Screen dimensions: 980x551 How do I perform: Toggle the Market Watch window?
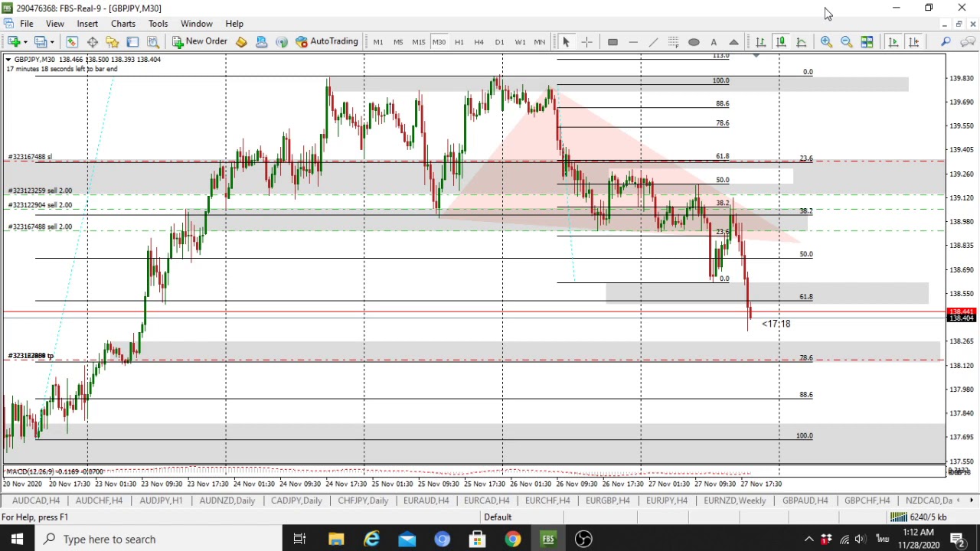tap(72, 42)
